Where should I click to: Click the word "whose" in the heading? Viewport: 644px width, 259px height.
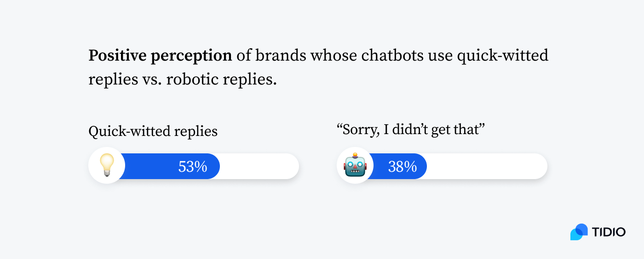click(x=334, y=56)
